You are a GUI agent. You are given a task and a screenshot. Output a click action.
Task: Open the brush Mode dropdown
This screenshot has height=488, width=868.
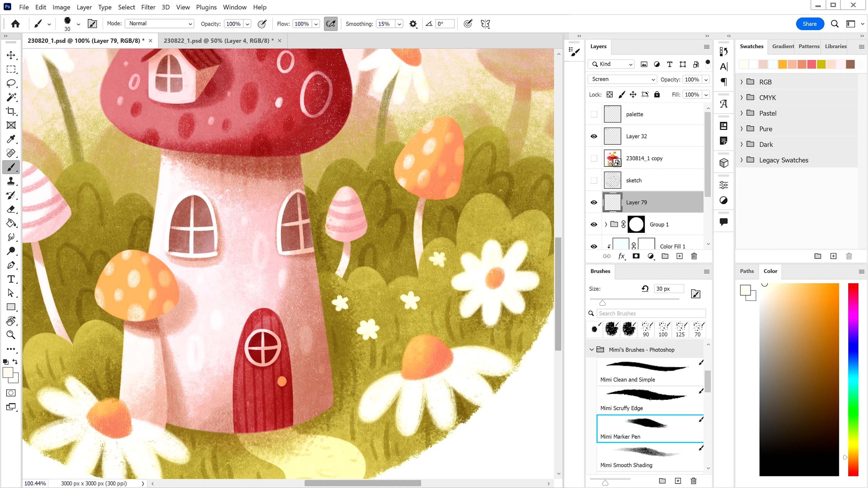click(x=159, y=24)
